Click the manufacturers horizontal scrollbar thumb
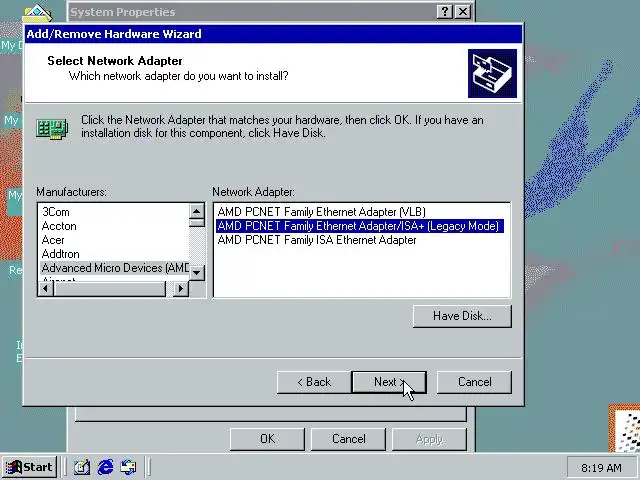 (x=109, y=289)
